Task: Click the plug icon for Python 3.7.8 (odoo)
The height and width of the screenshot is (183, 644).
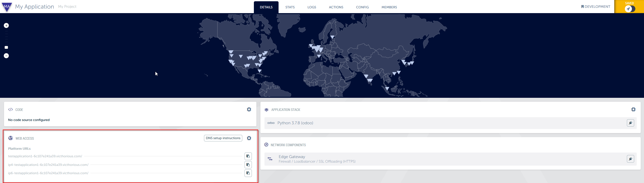Action: point(630,123)
